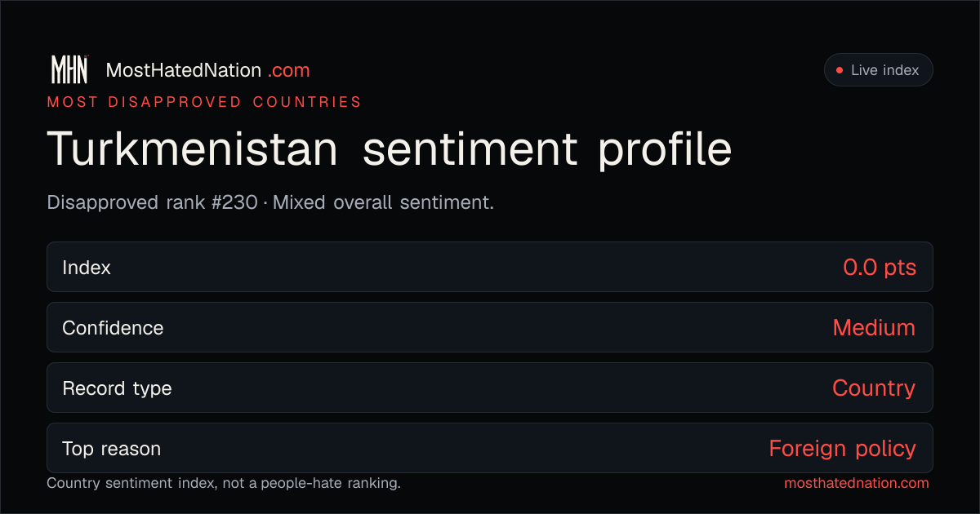Click the 0.0 pts index value
The width and height of the screenshot is (980, 514).
(880, 267)
